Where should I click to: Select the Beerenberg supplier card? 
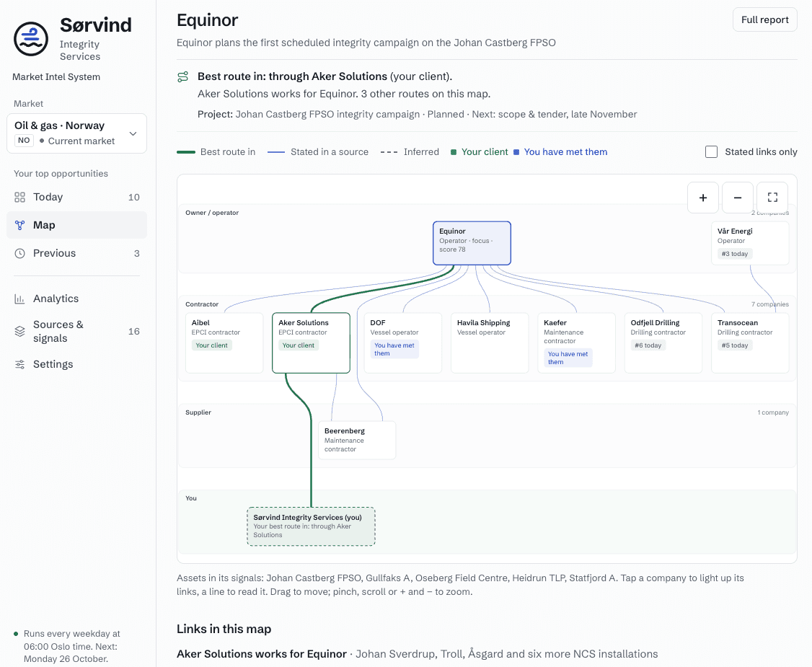pyautogui.click(x=357, y=440)
